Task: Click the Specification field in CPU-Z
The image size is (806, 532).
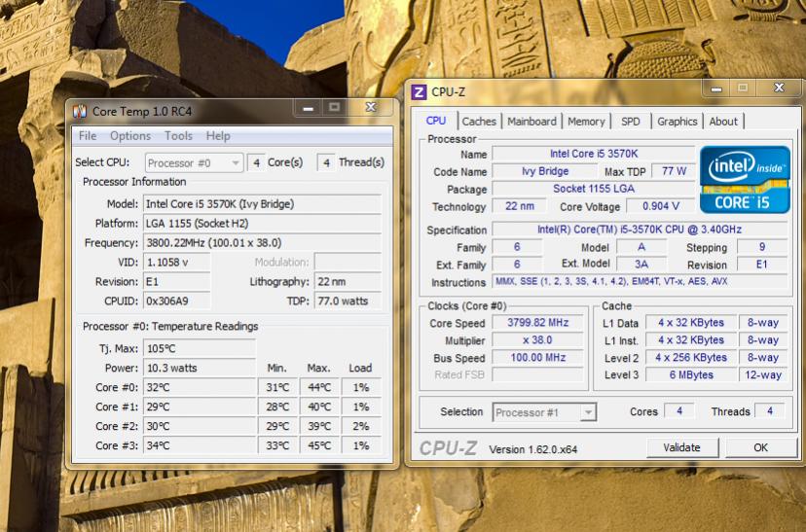Action: [x=640, y=230]
